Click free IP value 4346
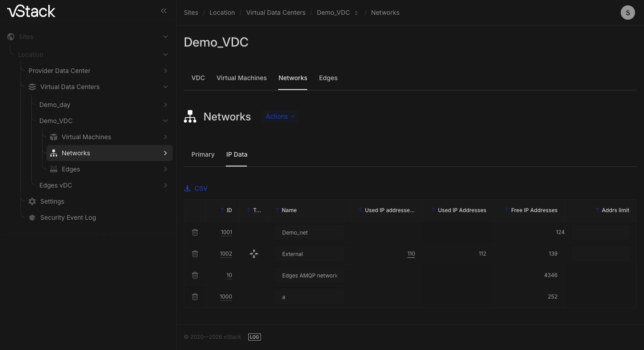The width and height of the screenshot is (644, 350). pyautogui.click(x=551, y=275)
